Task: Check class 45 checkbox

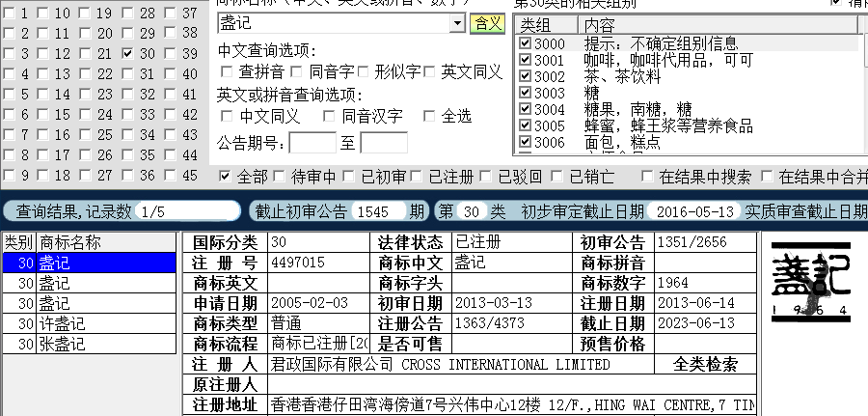Action: [170, 176]
